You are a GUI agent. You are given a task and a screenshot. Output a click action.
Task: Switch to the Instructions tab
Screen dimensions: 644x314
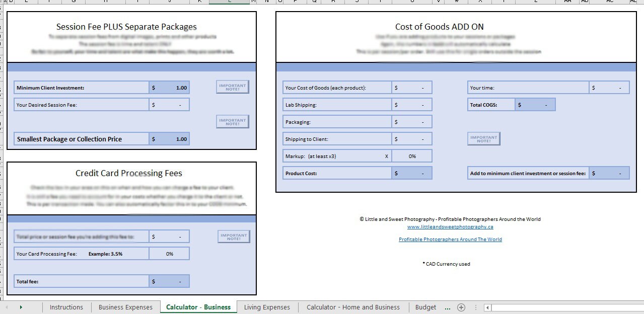pyautogui.click(x=66, y=307)
